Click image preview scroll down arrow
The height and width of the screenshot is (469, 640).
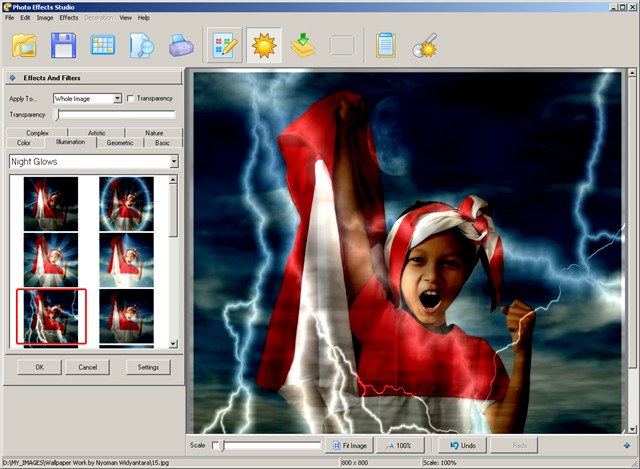pos(632,429)
